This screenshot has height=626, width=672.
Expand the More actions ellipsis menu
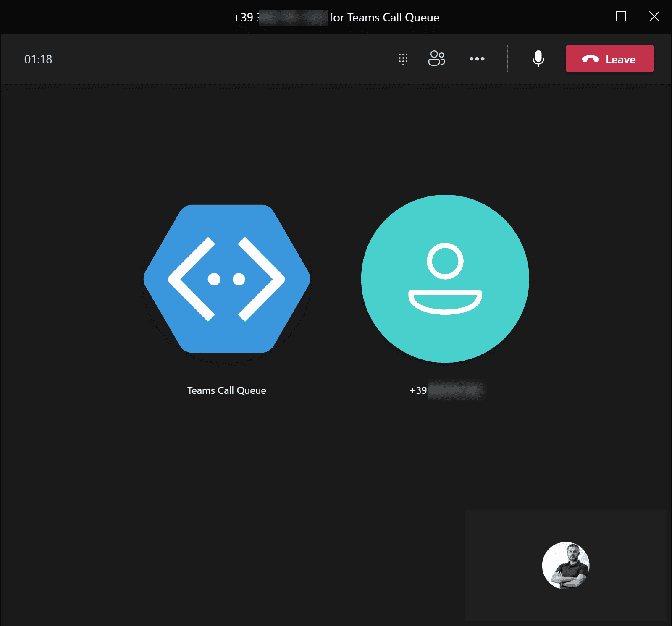[477, 59]
